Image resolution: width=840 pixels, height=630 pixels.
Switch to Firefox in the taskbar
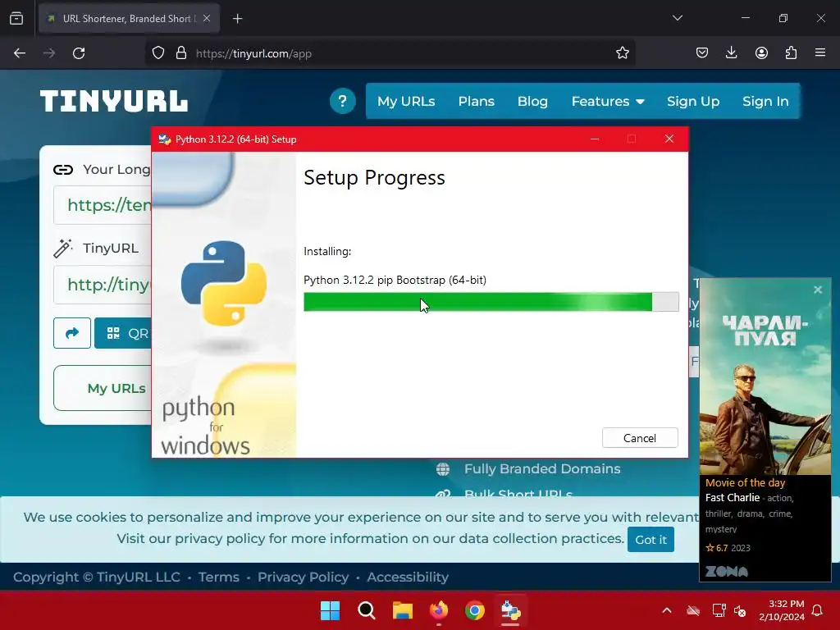pos(439,610)
